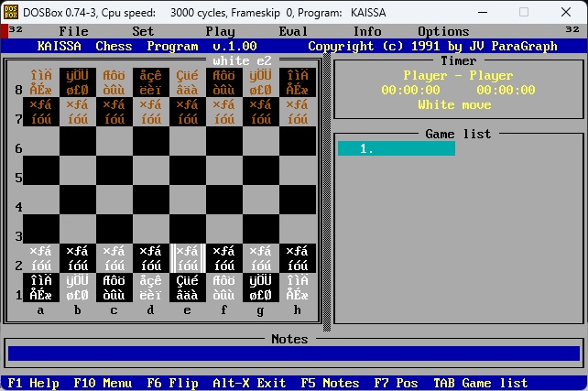Click the empty e3 square
This screenshot has height=391, width=588.
point(188,229)
